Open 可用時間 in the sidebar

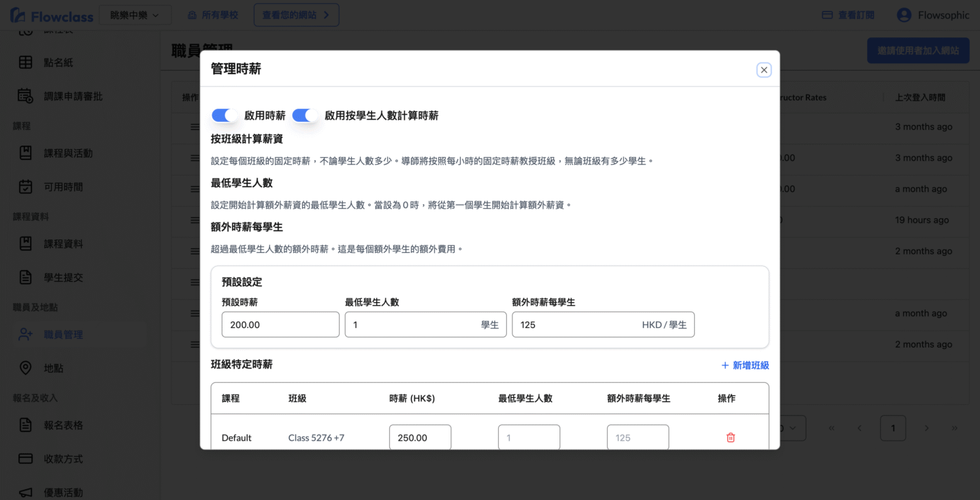[x=63, y=186]
